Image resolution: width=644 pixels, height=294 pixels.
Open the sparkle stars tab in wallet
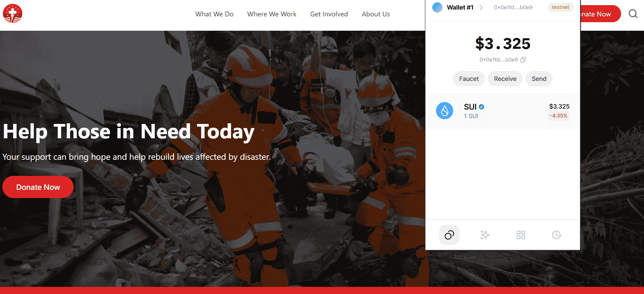point(485,235)
